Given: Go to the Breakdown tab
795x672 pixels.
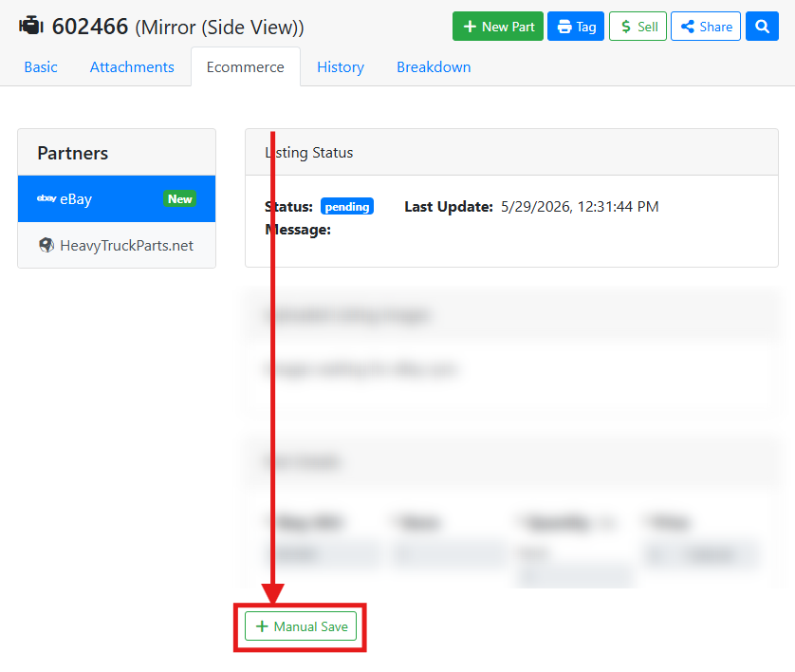Looking at the screenshot, I should click(434, 67).
